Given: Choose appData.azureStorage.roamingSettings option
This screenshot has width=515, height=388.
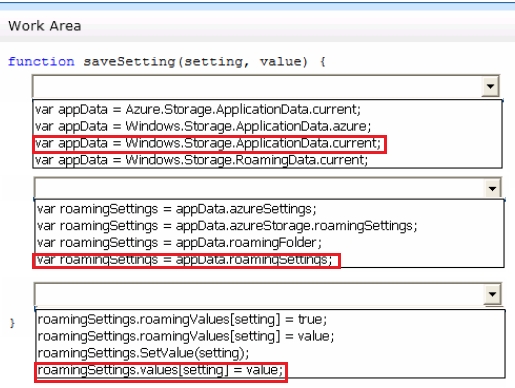Looking at the screenshot, I should [x=227, y=226].
